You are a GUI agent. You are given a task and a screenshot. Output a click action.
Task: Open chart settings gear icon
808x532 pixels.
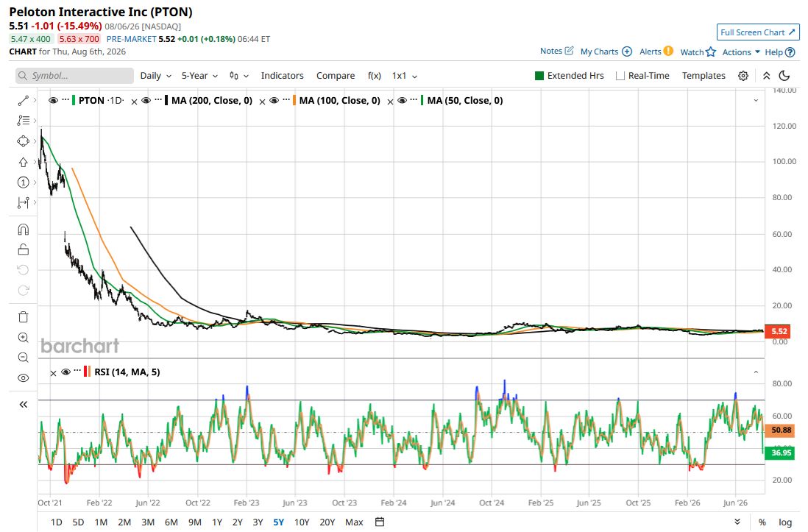(x=743, y=76)
